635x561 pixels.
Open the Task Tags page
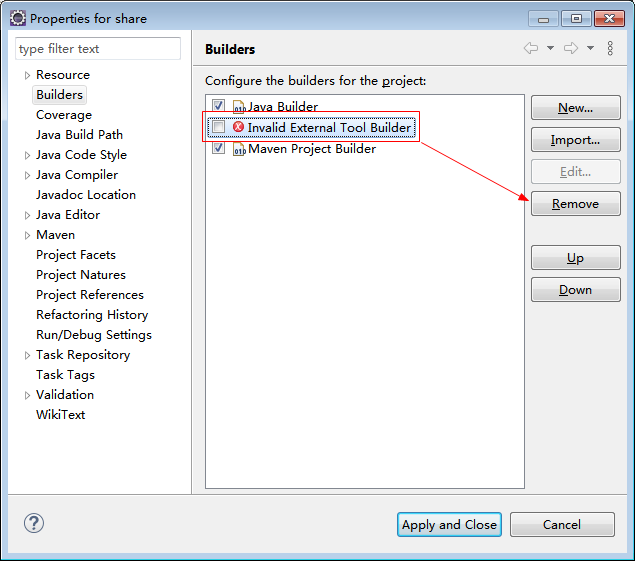[x=65, y=375]
